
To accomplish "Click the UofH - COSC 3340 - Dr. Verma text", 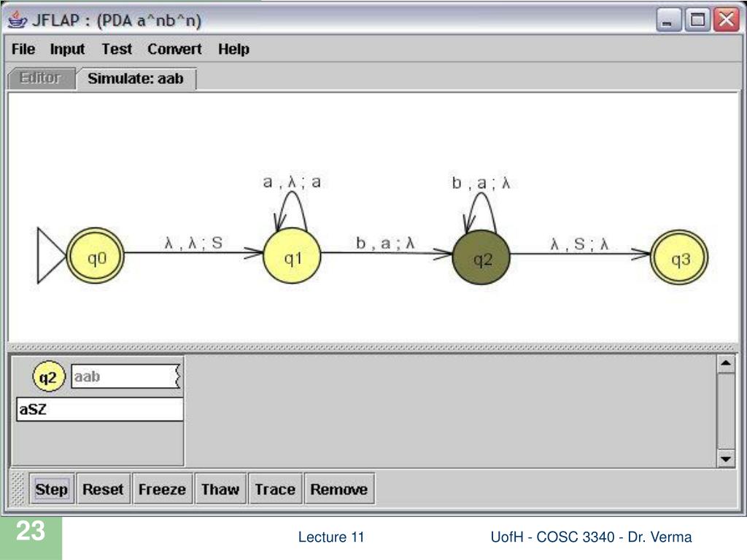I will click(x=591, y=537).
